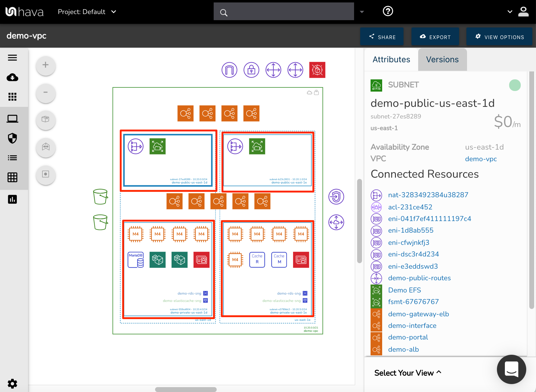This screenshot has height=392, width=536.
Task: Click the Cache R ElastiCache icon
Action: (257, 260)
